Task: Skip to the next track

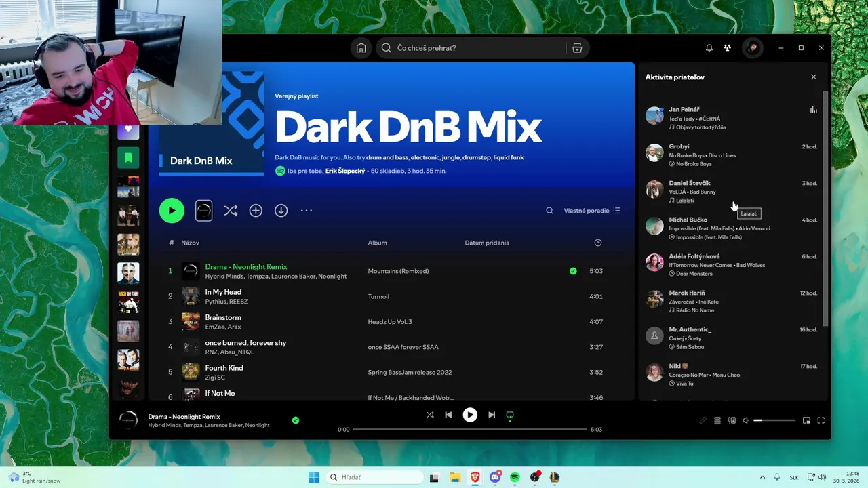Action: [x=492, y=415]
